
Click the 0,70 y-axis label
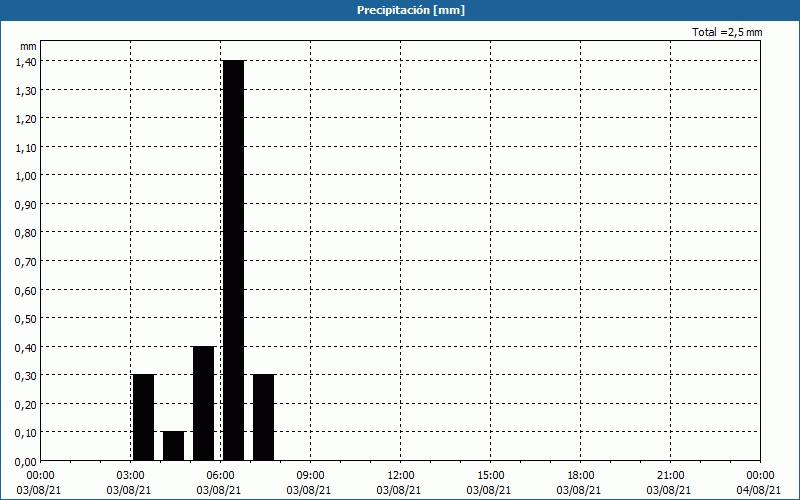click(x=26, y=262)
